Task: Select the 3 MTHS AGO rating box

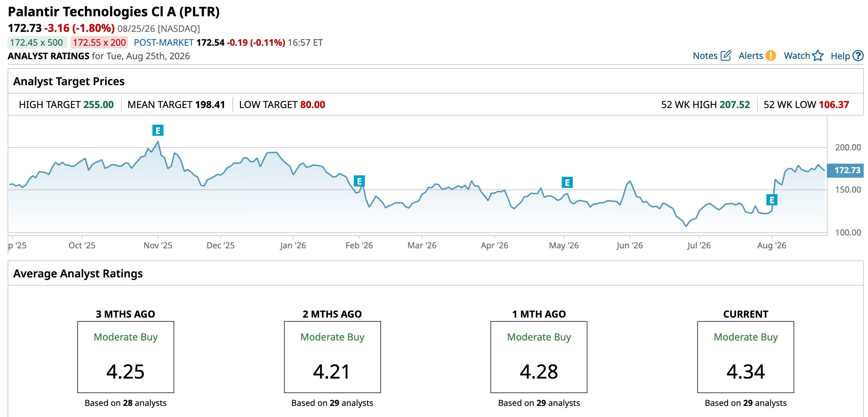Action: coord(125,357)
